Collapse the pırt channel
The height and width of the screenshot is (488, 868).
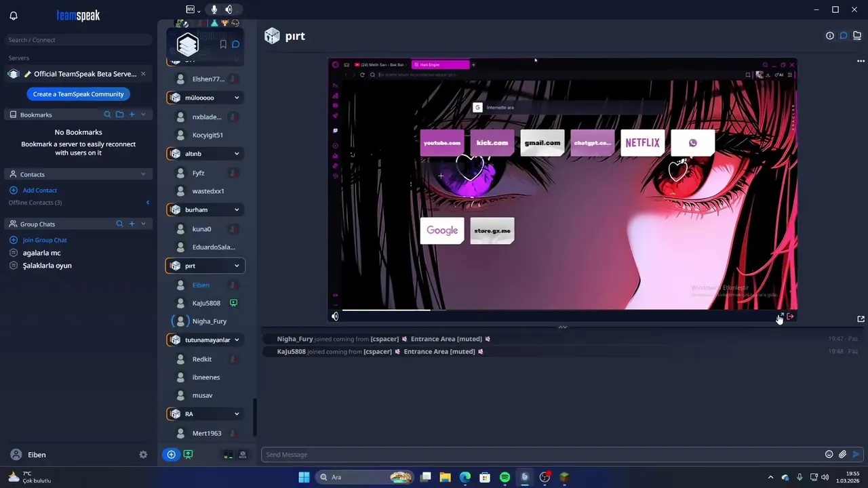(237, 266)
